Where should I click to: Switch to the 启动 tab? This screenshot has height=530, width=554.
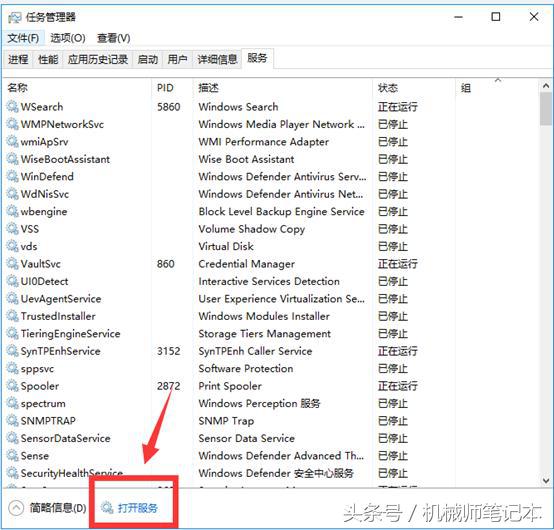coord(147,59)
